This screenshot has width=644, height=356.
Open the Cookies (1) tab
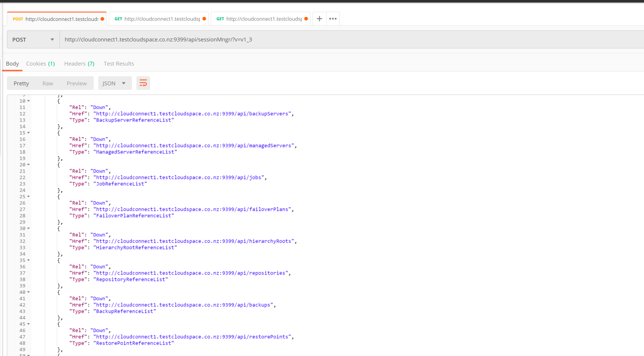coord(40,64)
